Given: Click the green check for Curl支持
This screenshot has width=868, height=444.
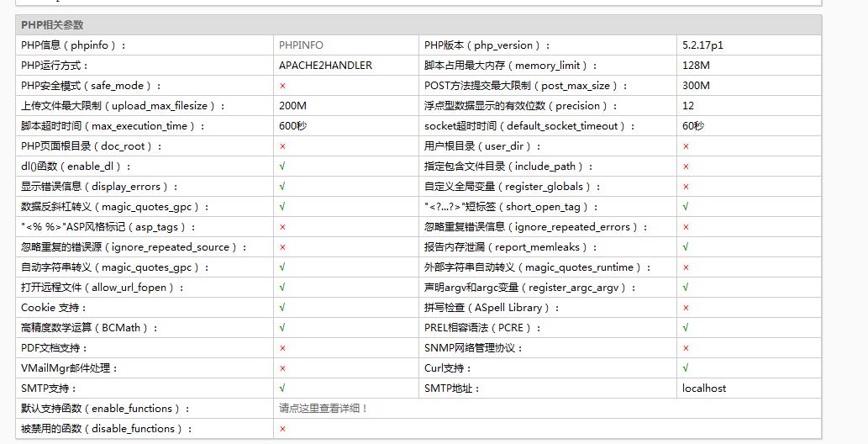Looking at the screenshot, I should click(x=686, y=368).
